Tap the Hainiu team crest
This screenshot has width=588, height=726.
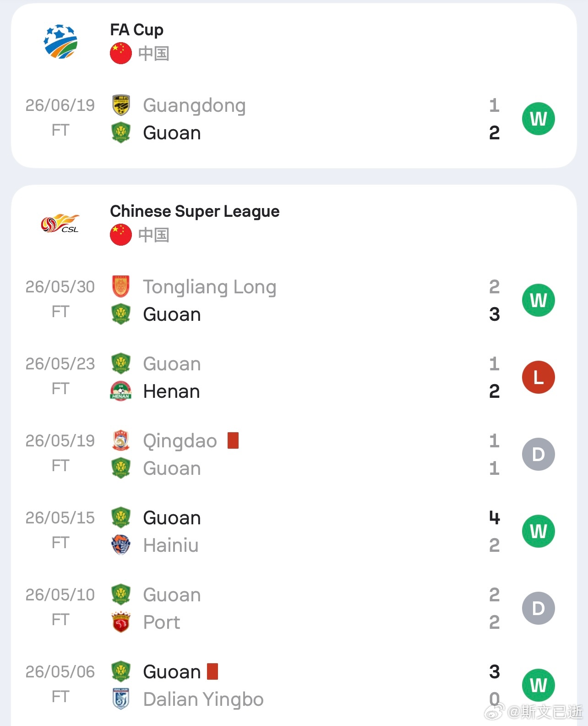121,545
